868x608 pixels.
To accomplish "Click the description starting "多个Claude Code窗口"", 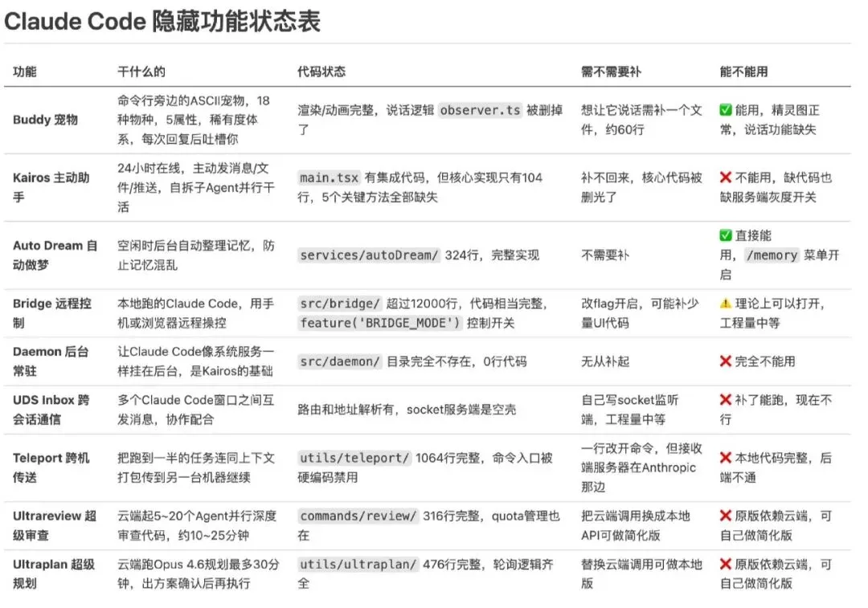I will [195, 410].
